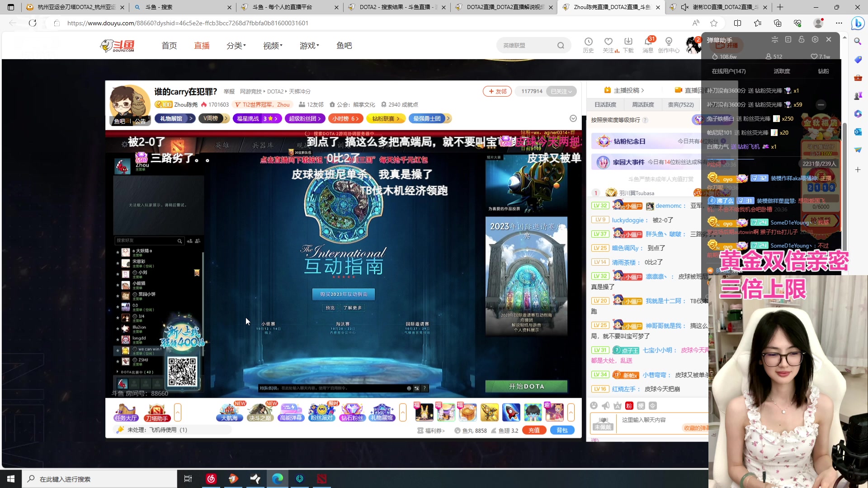Click the browser refresh icon
This screenshot has height=488, width=868.
tap(33, 23)
